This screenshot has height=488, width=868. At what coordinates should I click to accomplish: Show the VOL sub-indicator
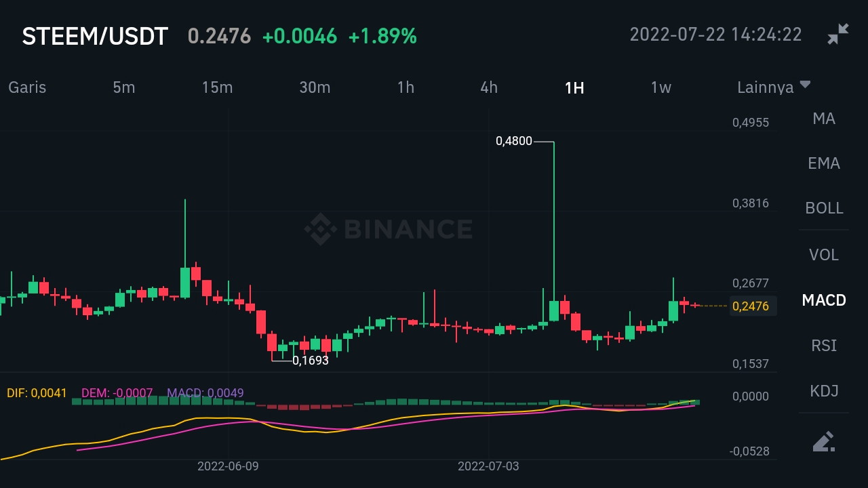824,255
